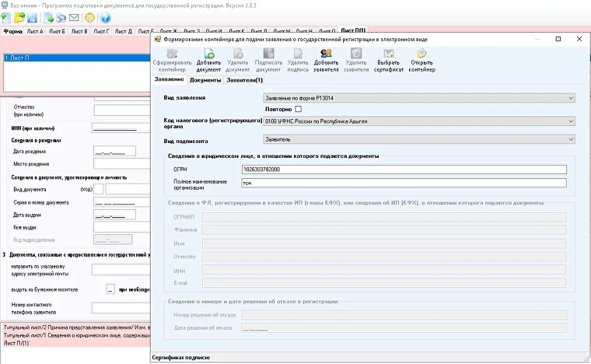This screenshot has width=591, height=364.
Task: Click the ИНН field in main window
Action: pyautogui.click(x=121, y=128)
